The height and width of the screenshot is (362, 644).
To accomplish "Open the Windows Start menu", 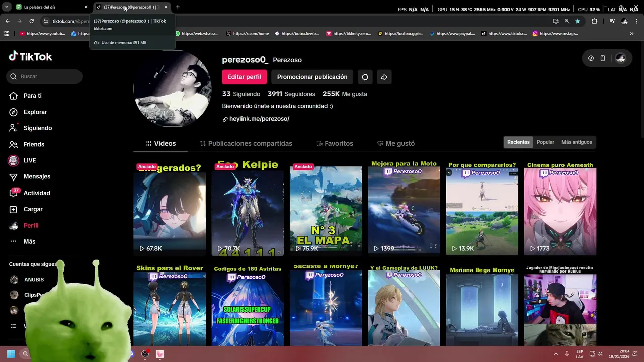I will pyautogui.click(x=11, y=354).
